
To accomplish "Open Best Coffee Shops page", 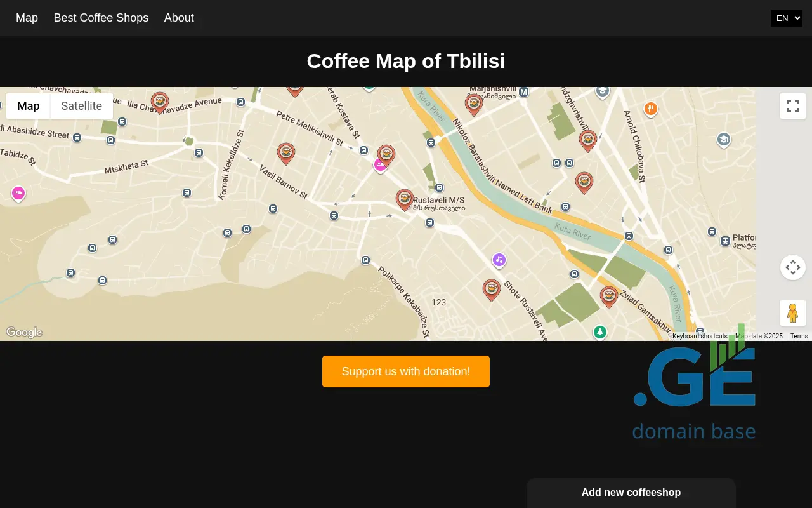I will (101, 18).
